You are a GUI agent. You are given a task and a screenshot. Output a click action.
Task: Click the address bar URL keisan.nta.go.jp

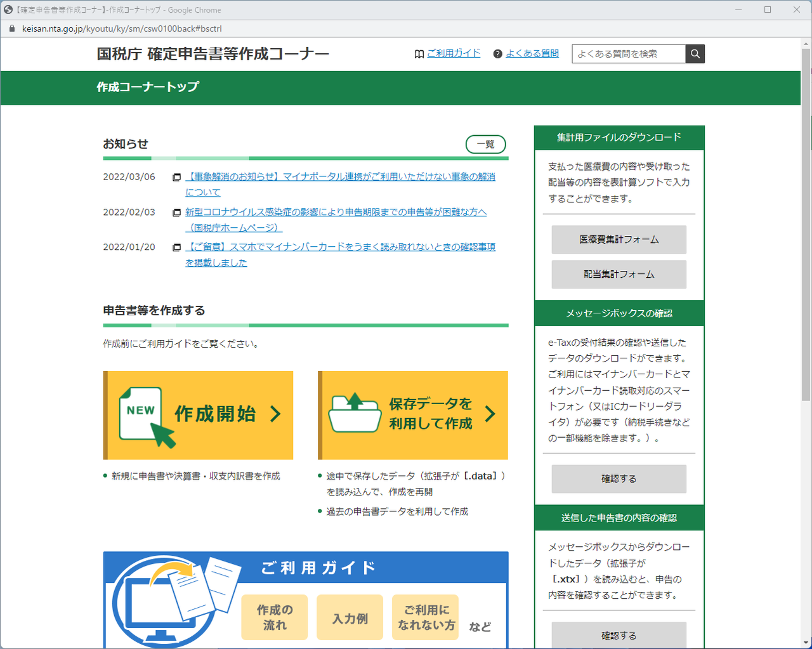(122, 29)
